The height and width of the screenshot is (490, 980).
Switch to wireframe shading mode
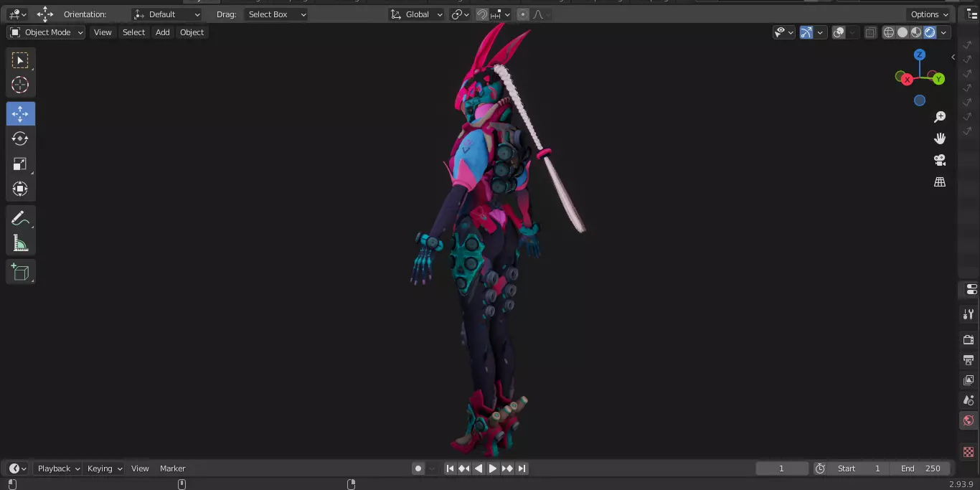[x=889, y=32]
